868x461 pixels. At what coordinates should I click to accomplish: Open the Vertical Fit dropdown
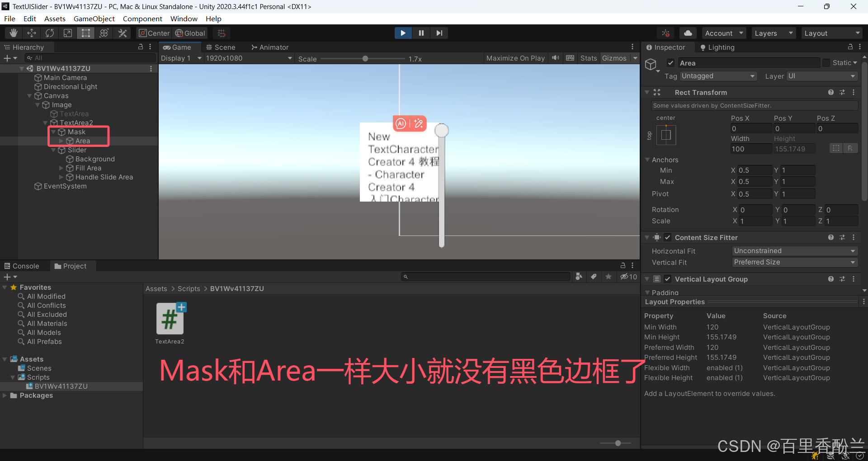(794, 262)
